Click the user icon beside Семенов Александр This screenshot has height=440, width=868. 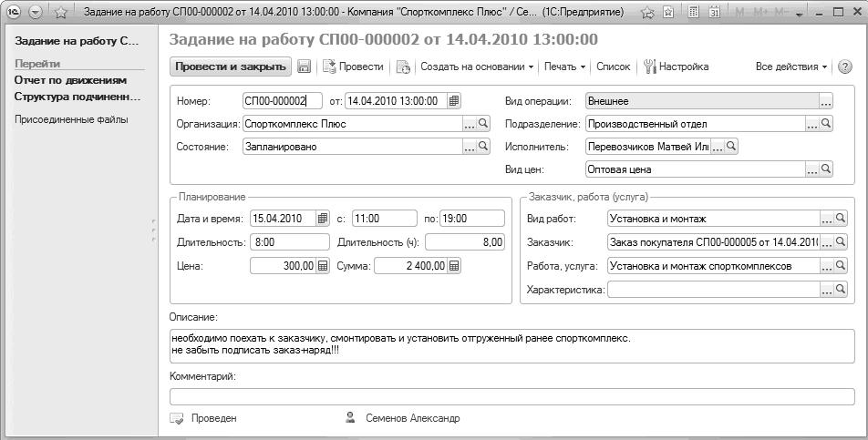pyautogui.click(x=350, y=417)
